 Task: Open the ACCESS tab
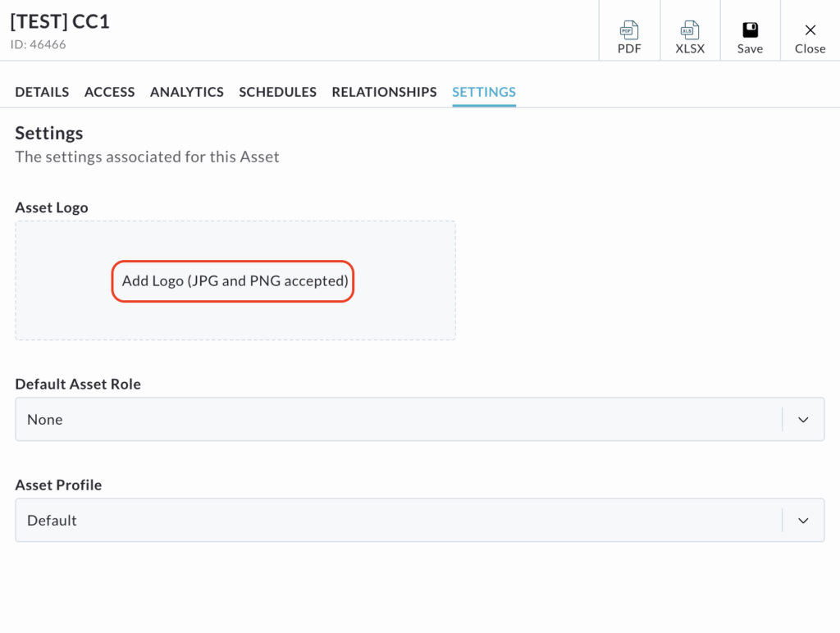tap(109, 92)
